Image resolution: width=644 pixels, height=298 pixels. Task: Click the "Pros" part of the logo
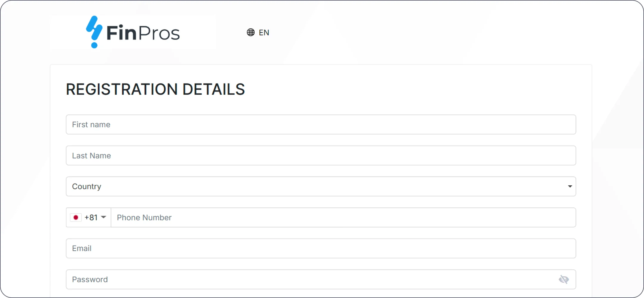(x=159, y=33)
